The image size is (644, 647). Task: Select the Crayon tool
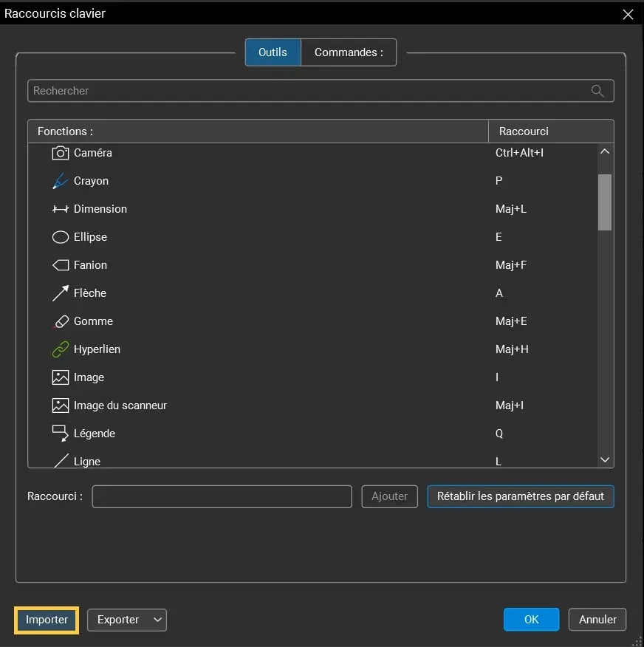[x=91, y=181]
